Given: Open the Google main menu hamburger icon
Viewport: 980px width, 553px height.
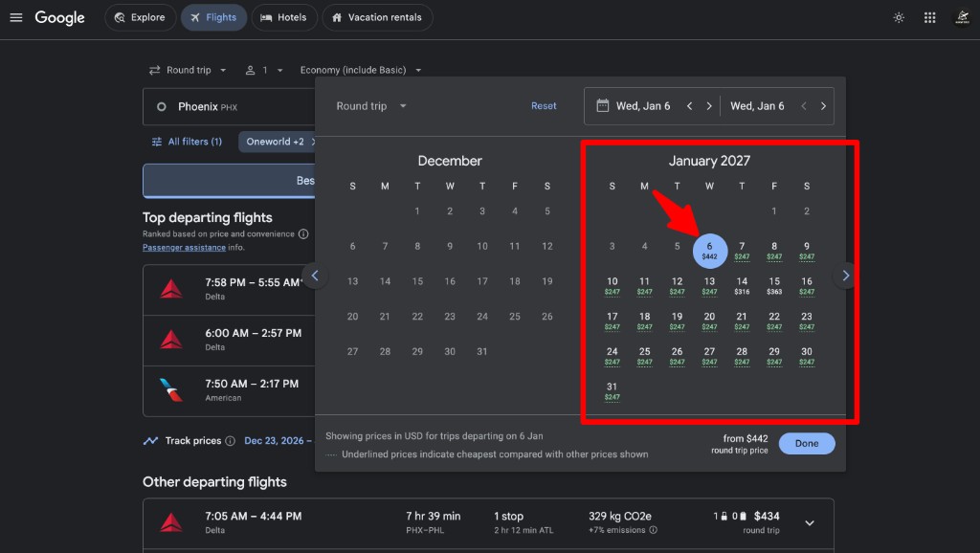Looking at the screenshot, I should click(x=16, y=17).
